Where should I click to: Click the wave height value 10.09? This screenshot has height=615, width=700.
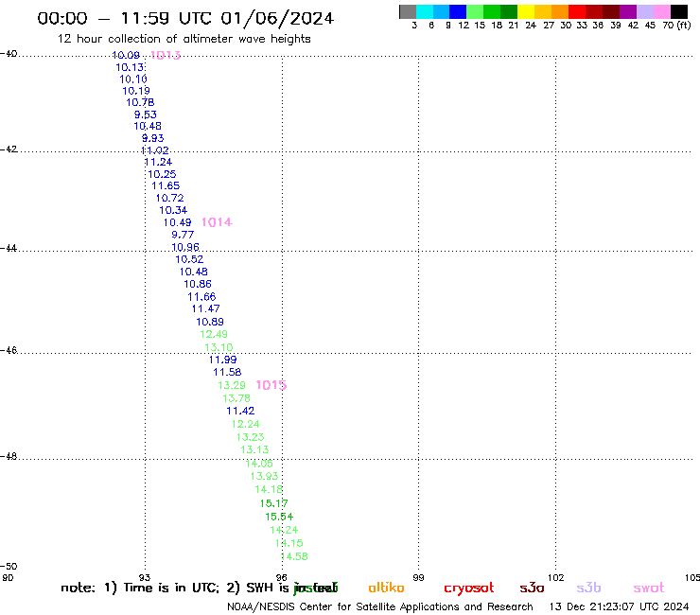point(126,55)
